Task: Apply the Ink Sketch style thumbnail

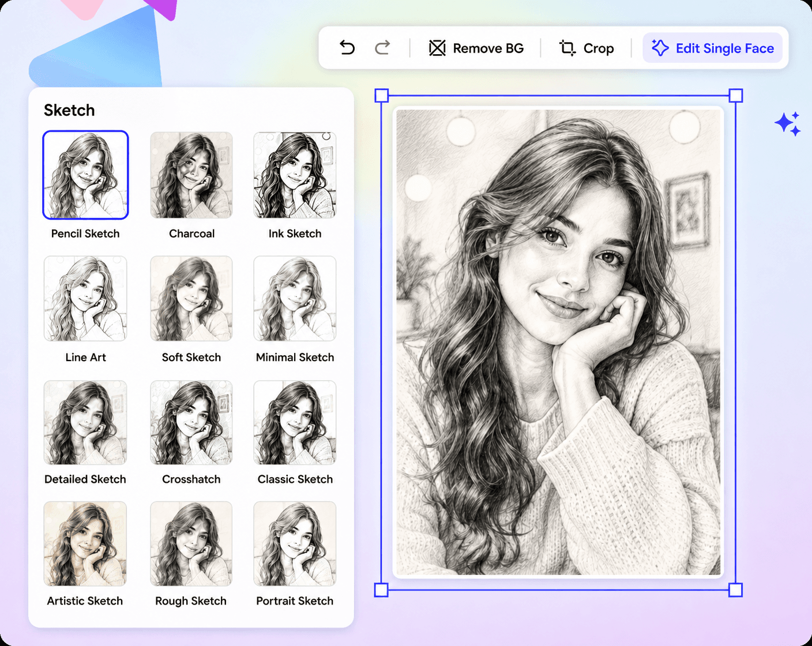Action: [x=295, y=175]
